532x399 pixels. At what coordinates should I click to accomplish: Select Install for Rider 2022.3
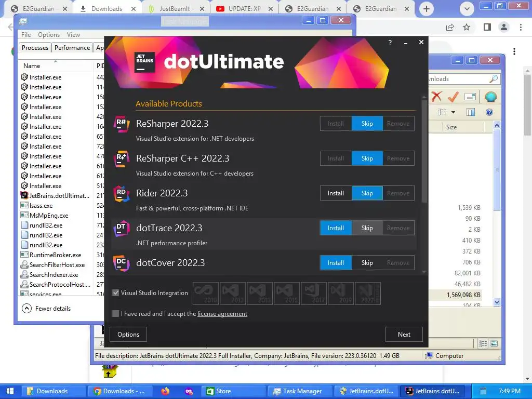336,193
